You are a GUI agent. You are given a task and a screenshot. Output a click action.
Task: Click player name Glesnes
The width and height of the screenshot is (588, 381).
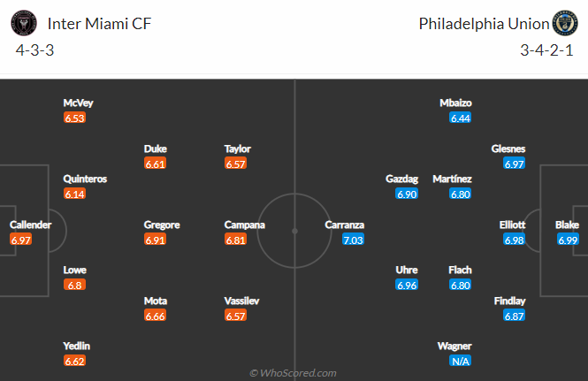(x=508, y=149)
